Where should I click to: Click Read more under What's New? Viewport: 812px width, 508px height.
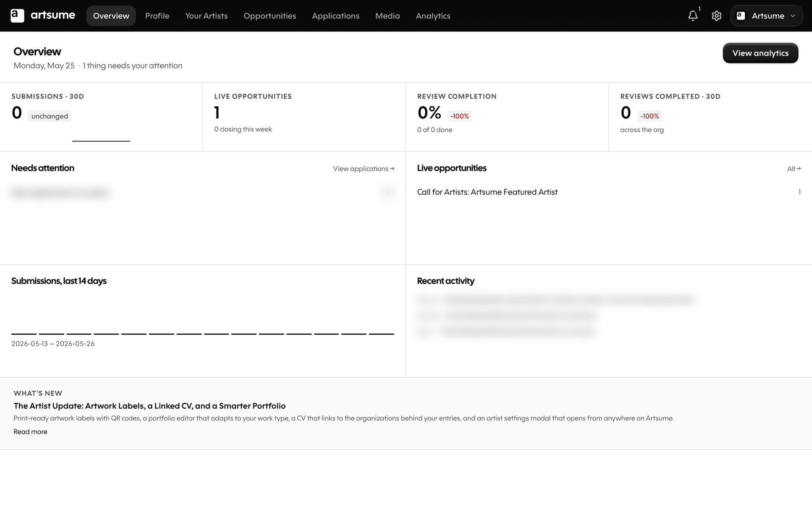[x=30, y=432]
